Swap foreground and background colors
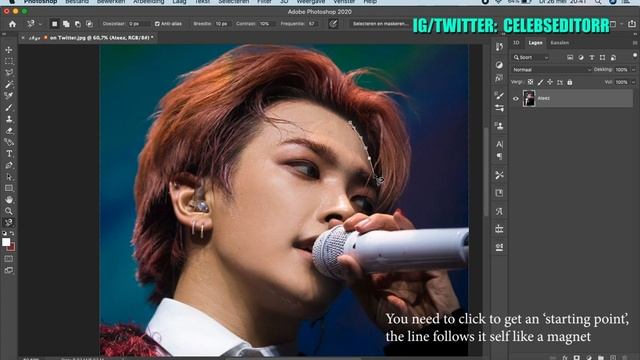 12,233
